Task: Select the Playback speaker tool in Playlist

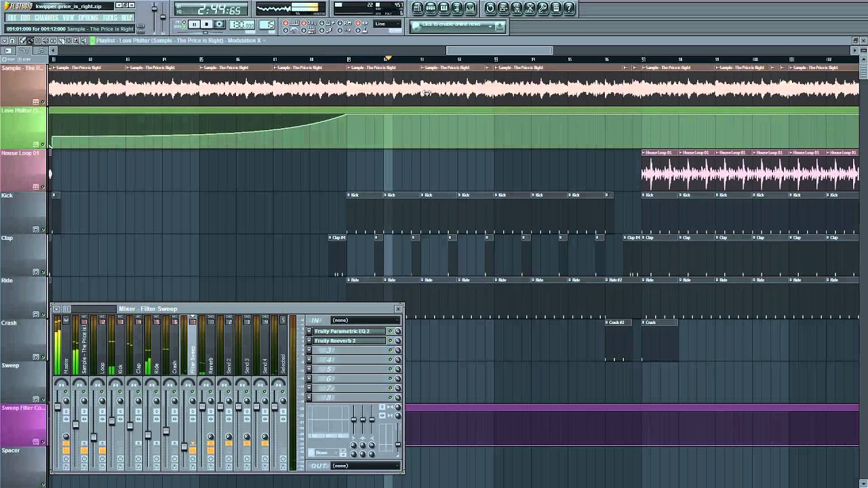Action: tap(83, 41)
